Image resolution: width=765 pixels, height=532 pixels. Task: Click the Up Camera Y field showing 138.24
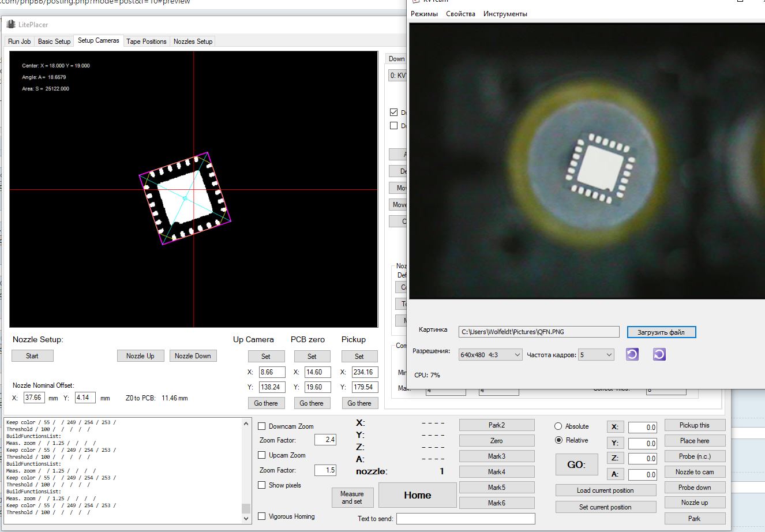pos(272,387)
